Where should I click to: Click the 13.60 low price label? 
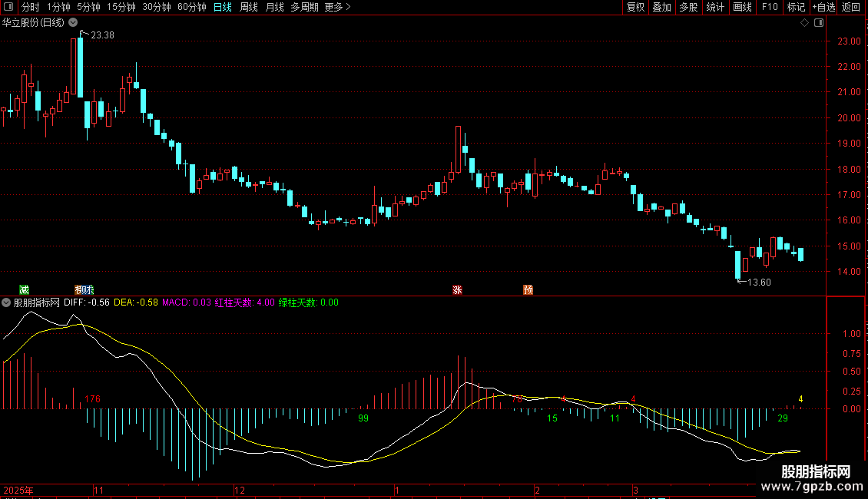(759, 283)
